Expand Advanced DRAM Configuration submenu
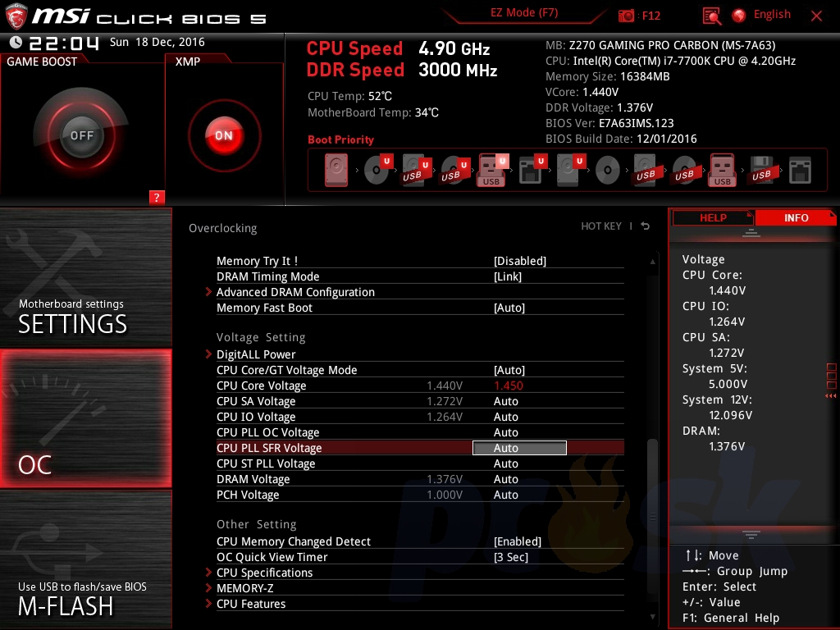This screenshot has height=630, width=840. coord(295,292)
